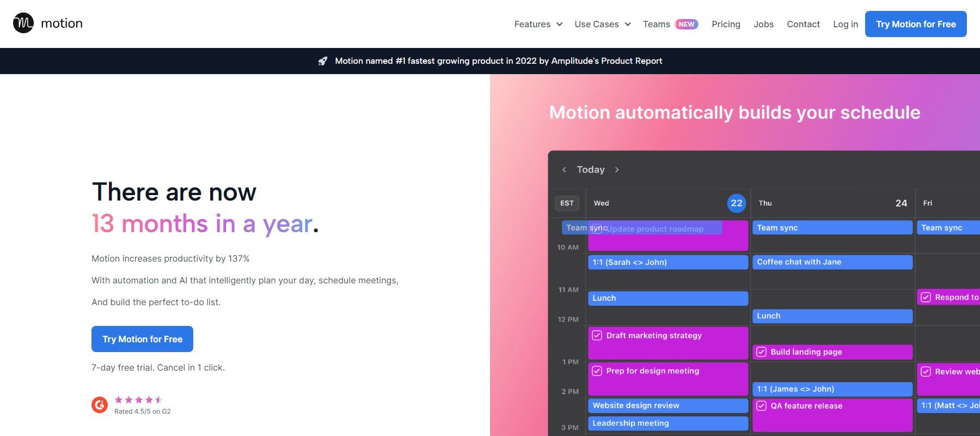Open 1:1 (Matt <> Jo event on Friday
The height and width of the screenshot is (436, 980).
[x=948, y=405]
